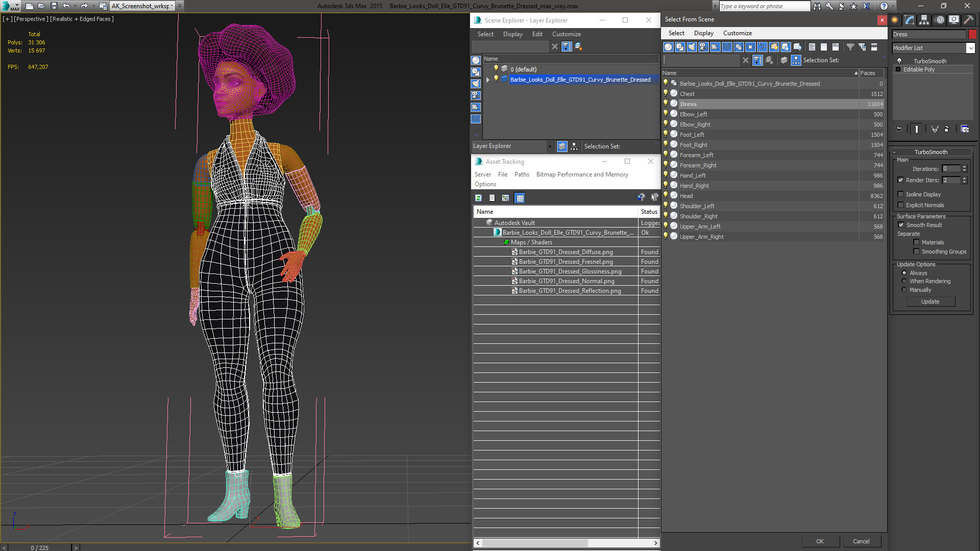980x551 pixels.
Task: Toggle Display Lights filter in Select From Scene
Action: [x=692, y=47]
